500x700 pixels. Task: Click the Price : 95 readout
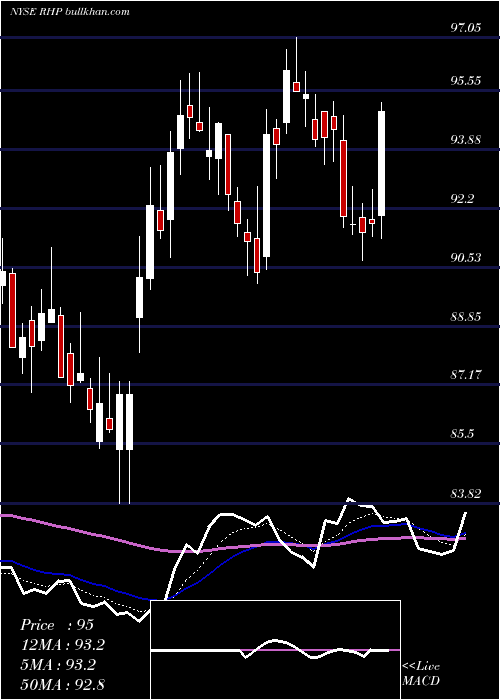point(57,625)
